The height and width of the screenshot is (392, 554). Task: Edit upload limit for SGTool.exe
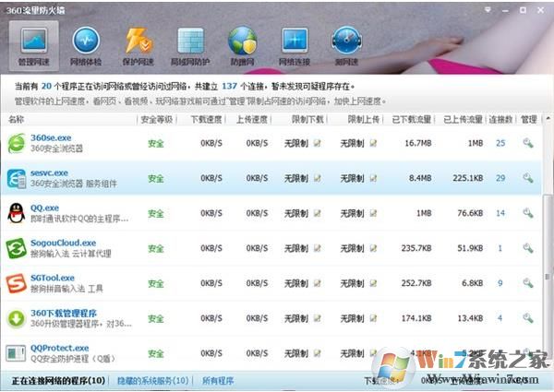[x=373, y=283]
